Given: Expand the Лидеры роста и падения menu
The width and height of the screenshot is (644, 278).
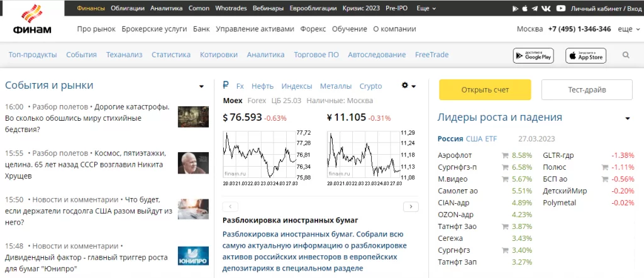Looking at the screenshot, I should click(x=627, y=118).
